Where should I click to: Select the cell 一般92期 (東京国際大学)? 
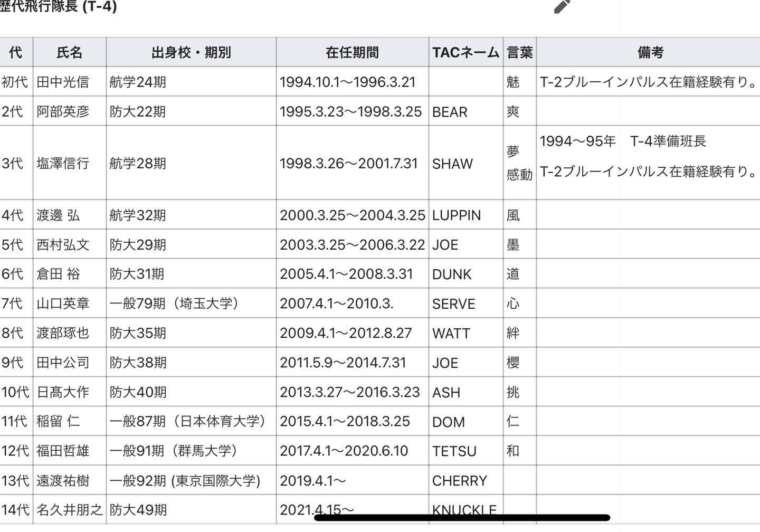coord(185,480)
